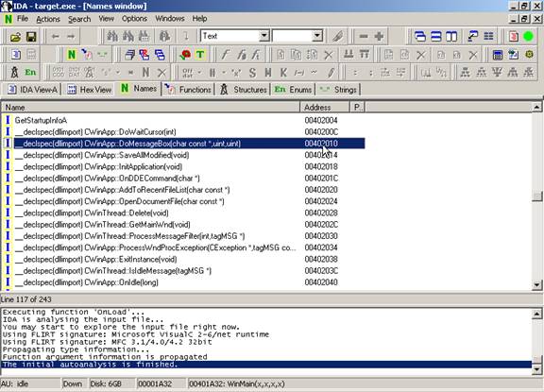Sort by the Name column header
The height and width of the screenshot is (392, 544).
click(150, 107)
